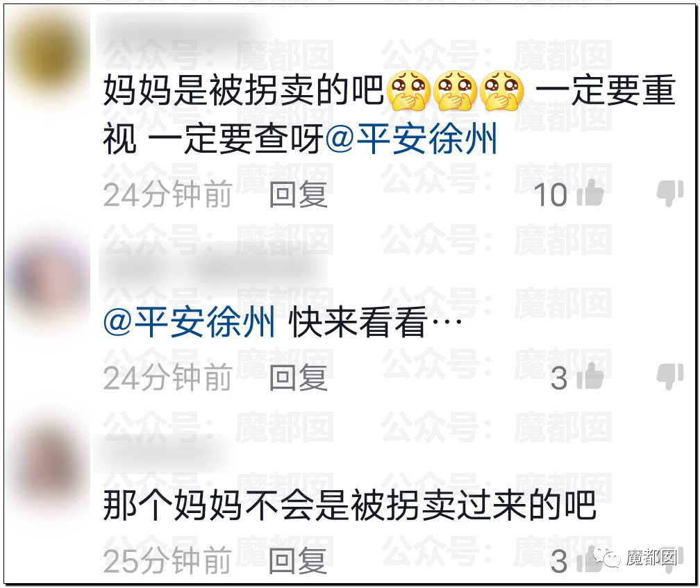Like the comment with 10 likes
The height and width of the screenshot is (588, 700).
pos(590,194)
